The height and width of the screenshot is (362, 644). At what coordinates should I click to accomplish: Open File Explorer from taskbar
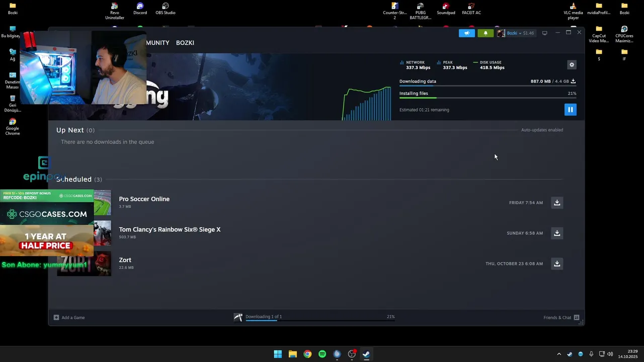coord(292,354)
